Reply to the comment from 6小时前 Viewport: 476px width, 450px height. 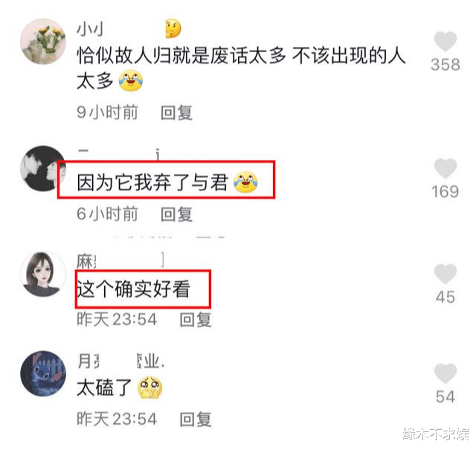coord(176,214)
